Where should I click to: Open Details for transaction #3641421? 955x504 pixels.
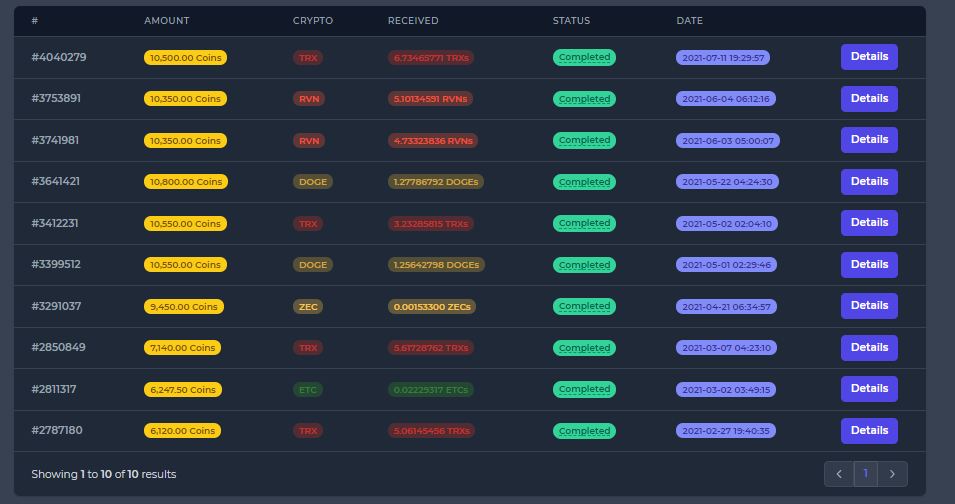click(x=869, y=181)
